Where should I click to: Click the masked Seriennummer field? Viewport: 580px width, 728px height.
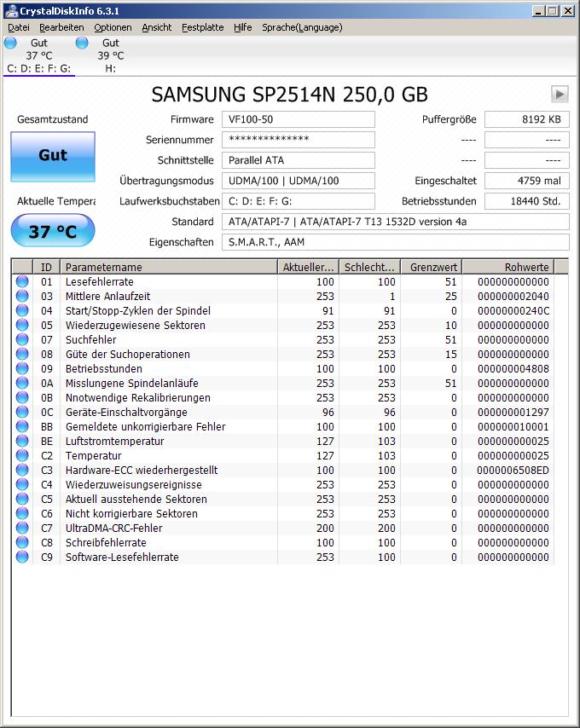click(x=299, y=140)
